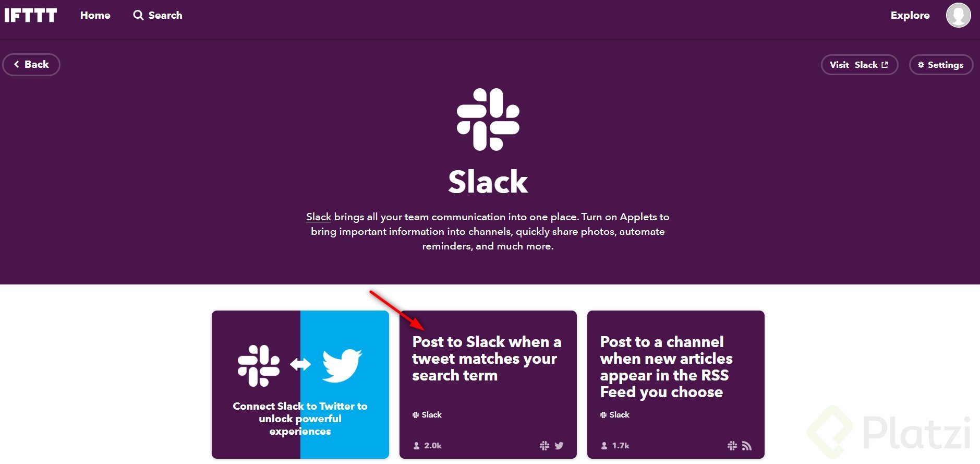This screenshot has width=980, height=464.
Task: Click the IFTTT logo
Action: click(x=31, y=15)
